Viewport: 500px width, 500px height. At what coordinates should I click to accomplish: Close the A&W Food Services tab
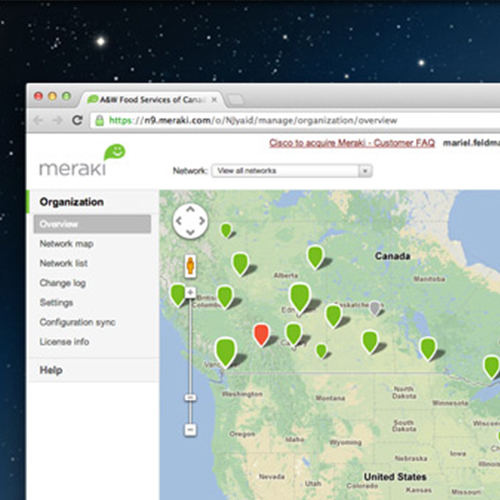coord(214,100)
